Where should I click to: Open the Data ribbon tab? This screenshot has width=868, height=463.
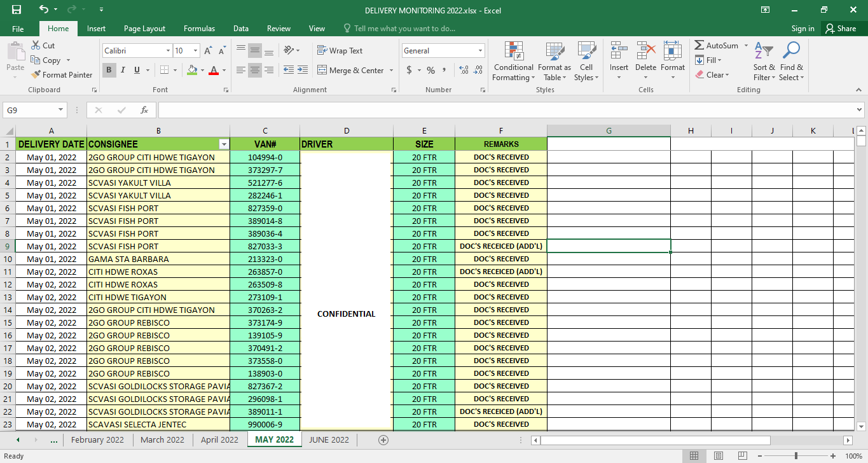241,29
